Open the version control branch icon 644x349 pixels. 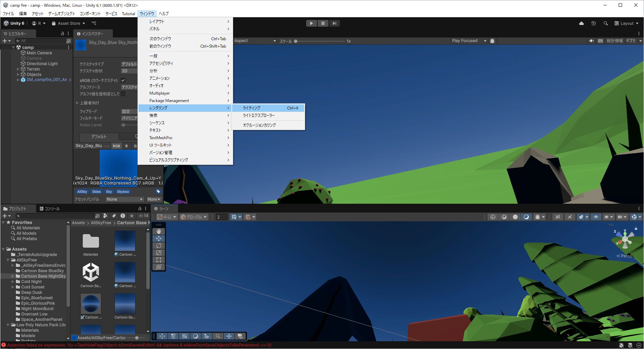point(94,23)
